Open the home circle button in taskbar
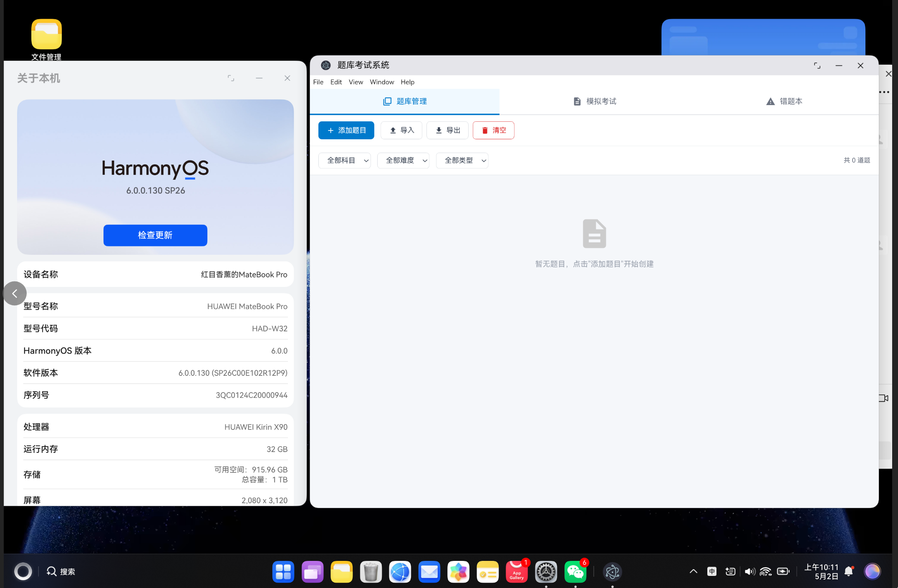 23,571
